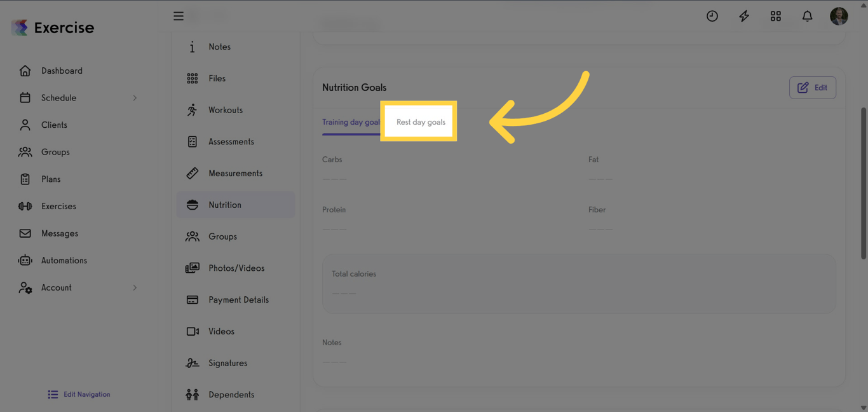868x412 pixels.
Task: Toggle the hamburger menu icon
Action: click(179, 16)
